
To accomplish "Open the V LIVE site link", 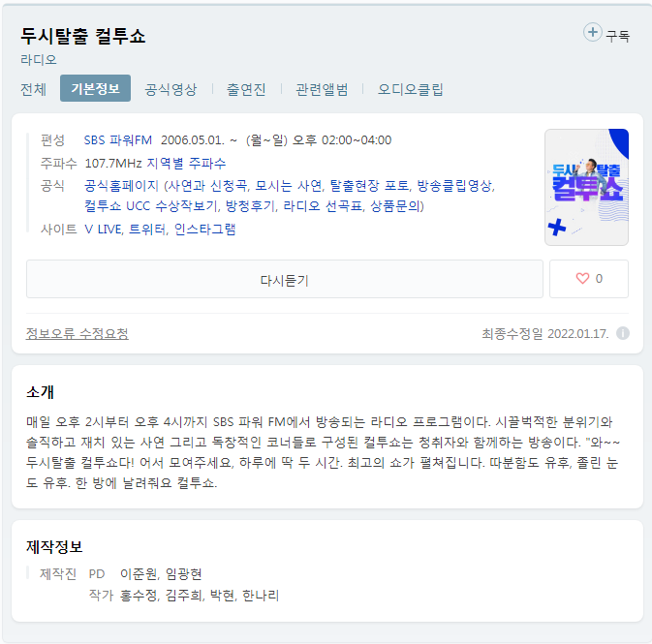I will point(103,230).
